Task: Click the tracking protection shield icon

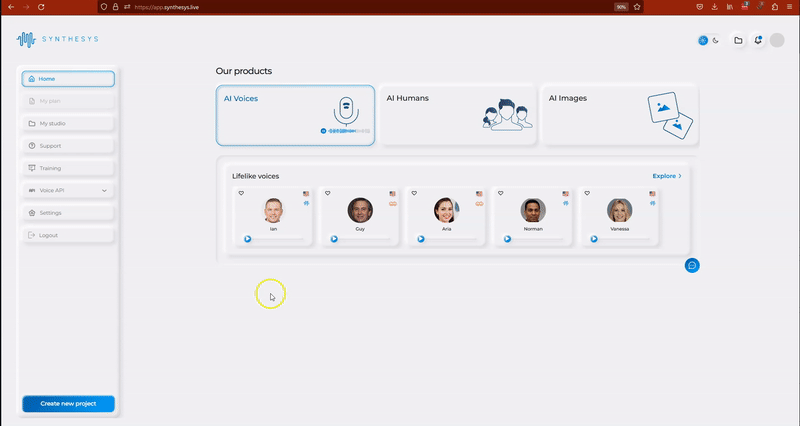Action: 104,7
